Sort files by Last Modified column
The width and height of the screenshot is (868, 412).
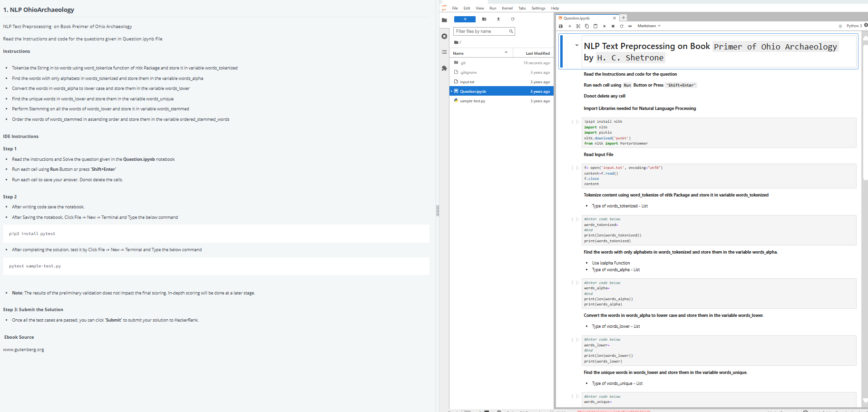click(533, 53)
